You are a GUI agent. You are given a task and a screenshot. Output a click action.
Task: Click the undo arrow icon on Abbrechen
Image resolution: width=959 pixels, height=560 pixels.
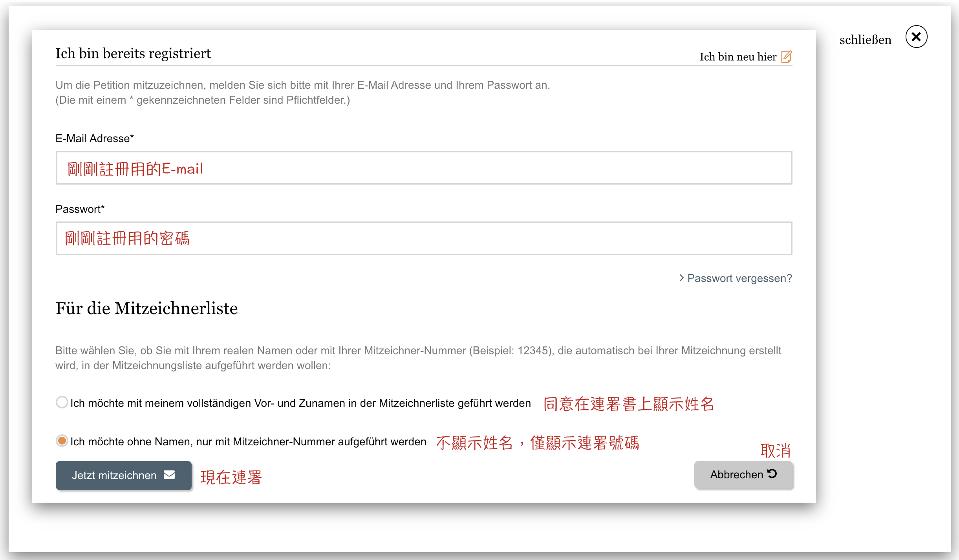point(772,474)
